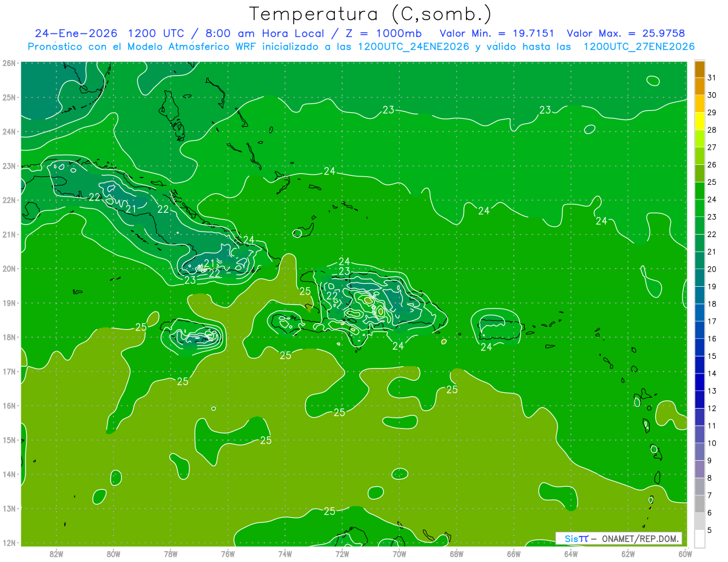Viewport: 728px width, 562px height.
Task: Click the 20N latitude axis label
Action: tap(8, 269)
